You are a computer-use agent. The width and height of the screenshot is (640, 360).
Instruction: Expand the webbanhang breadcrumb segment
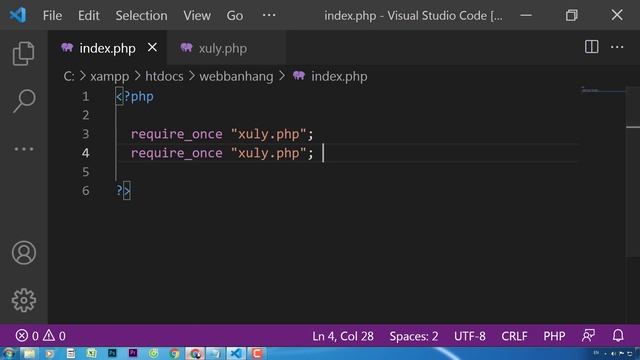[236, 76]
